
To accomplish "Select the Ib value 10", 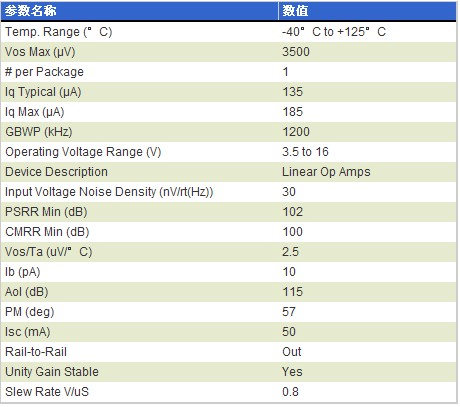I will 289,272.
